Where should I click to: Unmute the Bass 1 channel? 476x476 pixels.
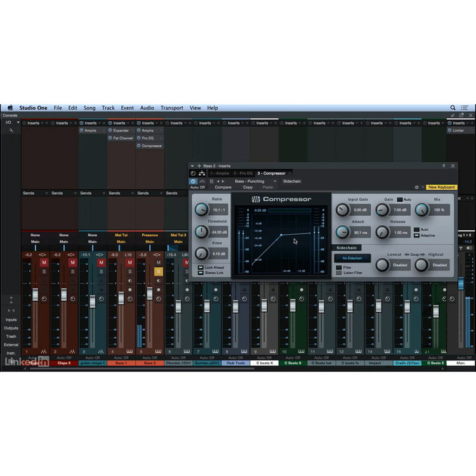point(130,262)
